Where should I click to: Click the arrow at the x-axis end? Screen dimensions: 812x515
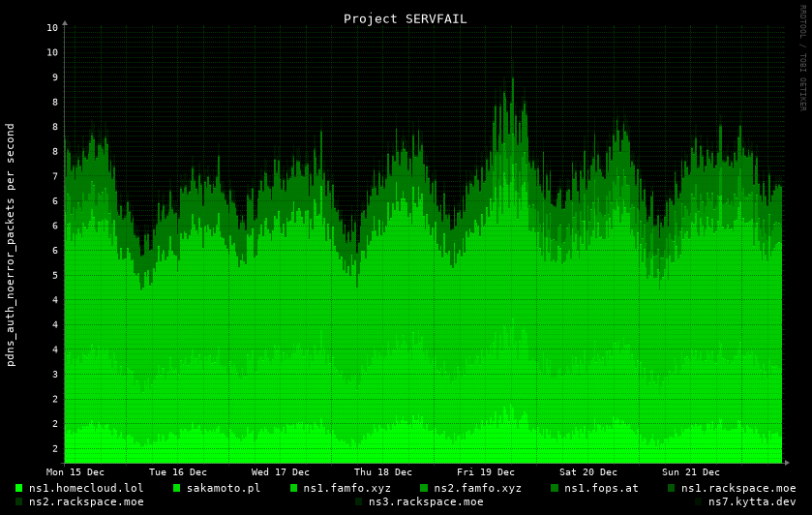tap(786, 463)
